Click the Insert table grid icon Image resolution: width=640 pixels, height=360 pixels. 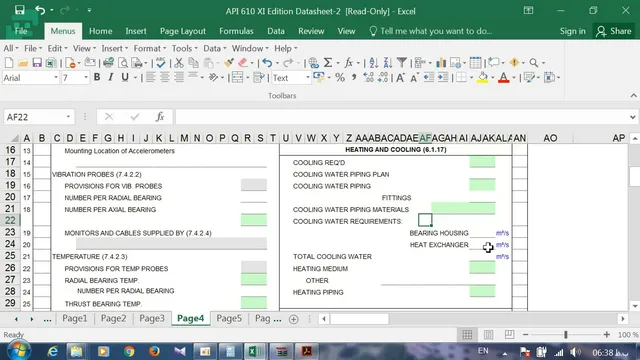(476, 62)
